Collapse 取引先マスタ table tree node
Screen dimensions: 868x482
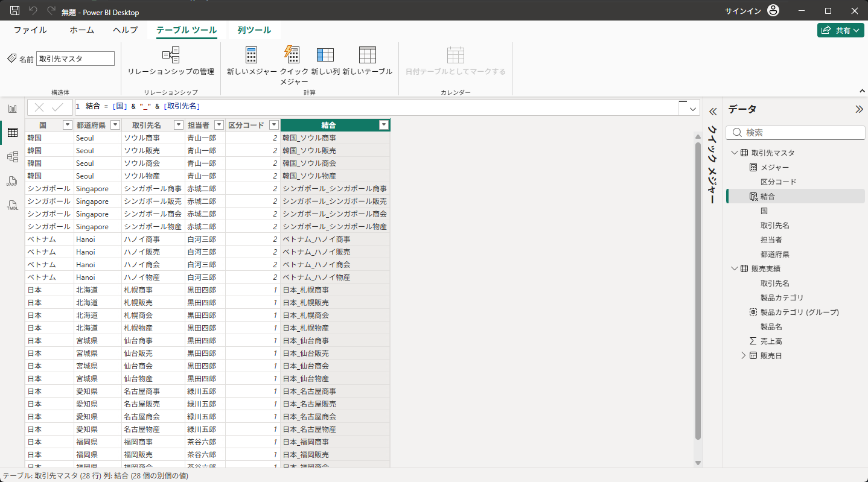(734, 153)
